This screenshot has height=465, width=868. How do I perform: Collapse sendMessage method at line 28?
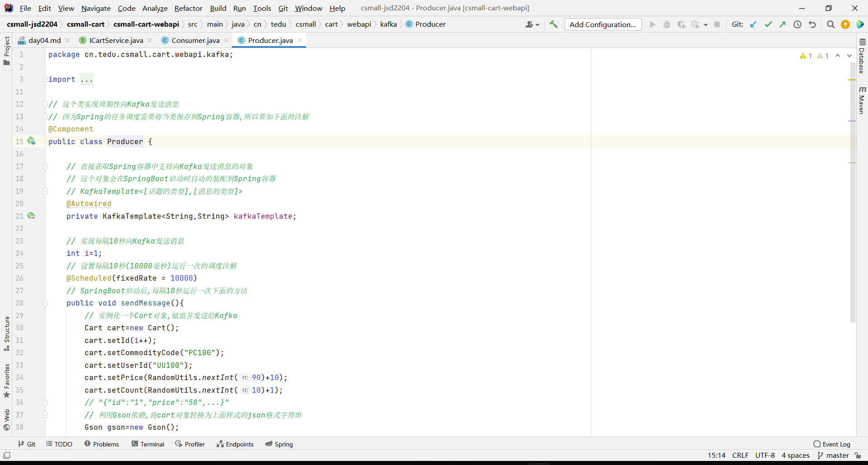click(x=45, y=303)
